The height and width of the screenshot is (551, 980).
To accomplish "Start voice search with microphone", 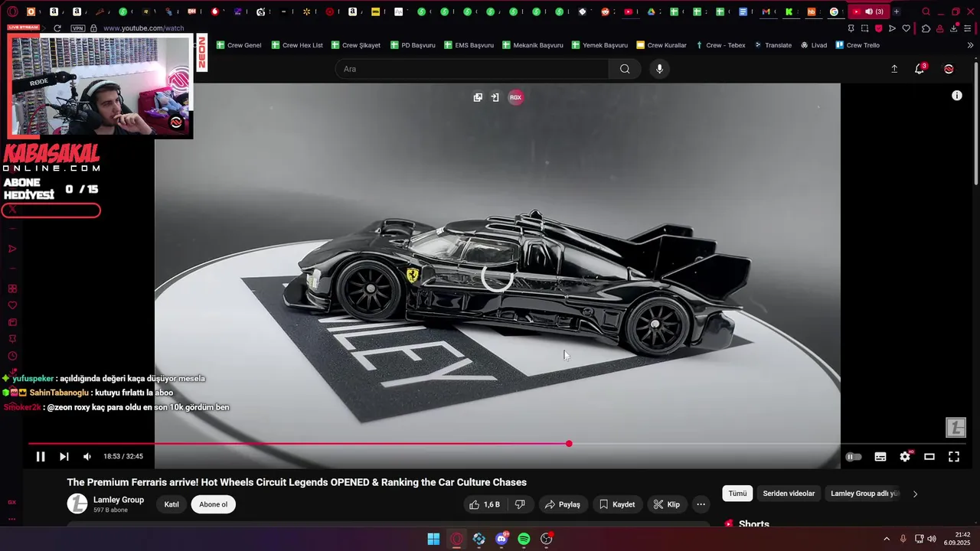I will [659, 69].
